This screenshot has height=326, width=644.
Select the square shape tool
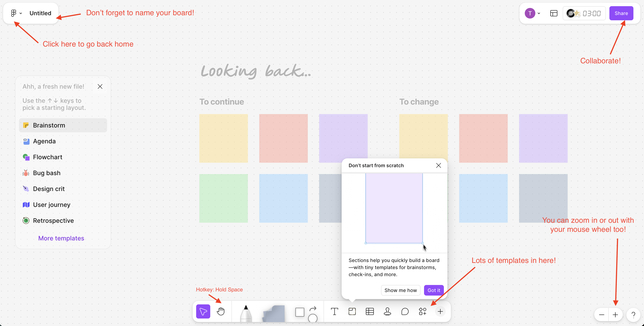[x=300, y=312]
